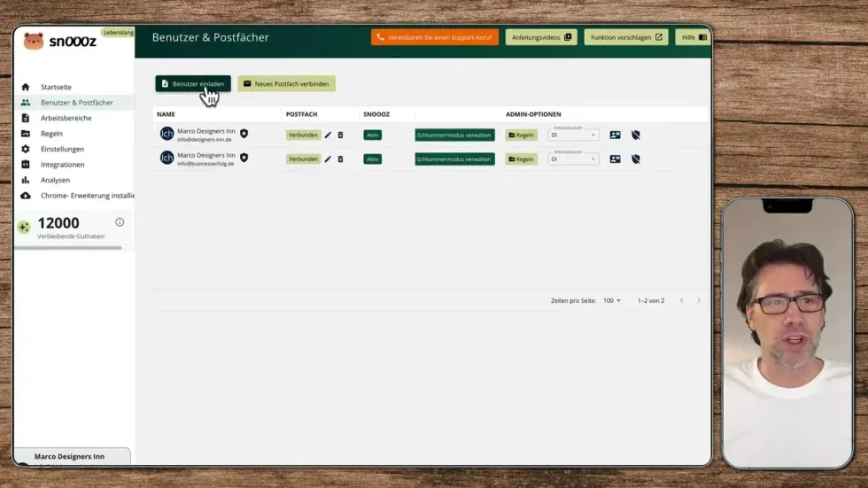Click the info icon beside 12000 credits

pos(120,222)
